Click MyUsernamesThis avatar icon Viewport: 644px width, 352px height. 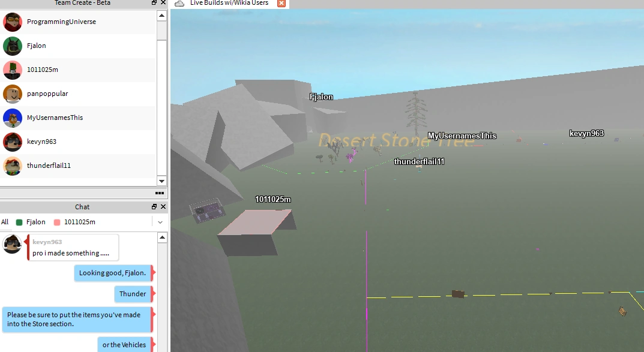coord(13,118)
